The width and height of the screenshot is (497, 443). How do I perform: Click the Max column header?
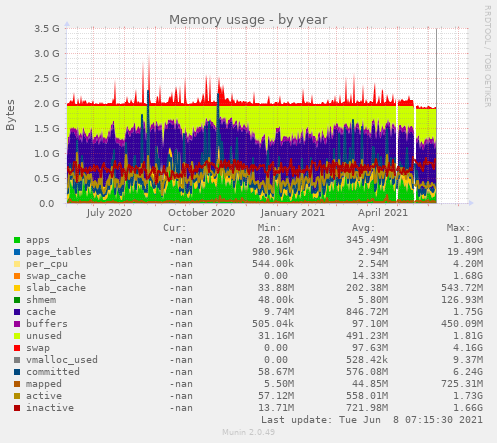pyautogui.click(x=458, y=228)
